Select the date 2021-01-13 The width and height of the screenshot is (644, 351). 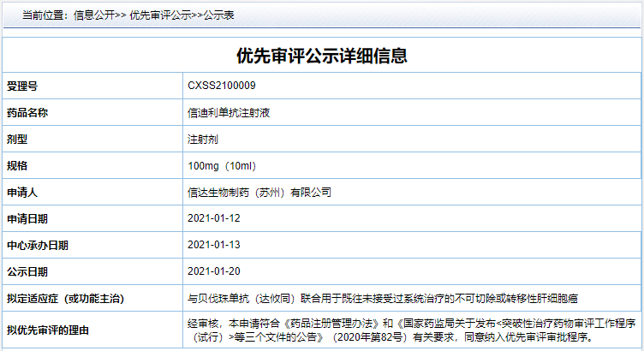tap(213, 245)
